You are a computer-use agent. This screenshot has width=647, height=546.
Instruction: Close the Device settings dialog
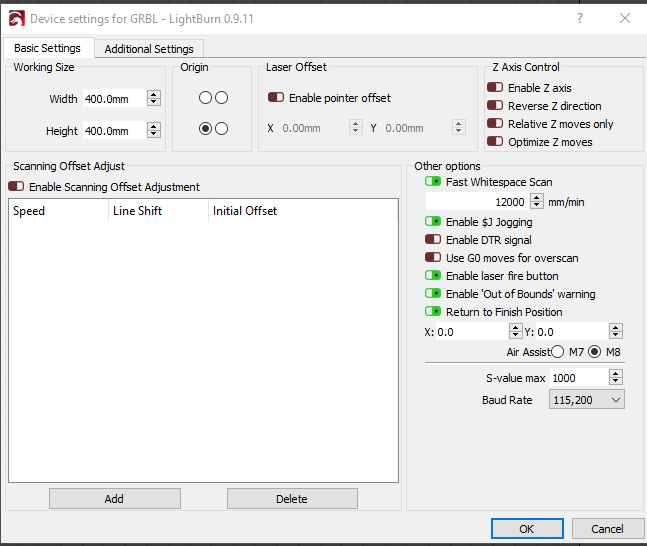click(625, 18)
